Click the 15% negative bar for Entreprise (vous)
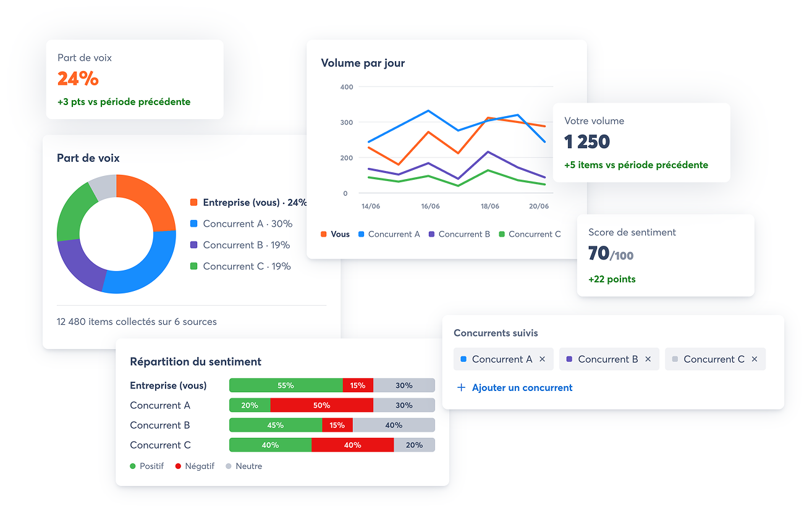Screen dimensions: 812x525 [x=358, y=385]
